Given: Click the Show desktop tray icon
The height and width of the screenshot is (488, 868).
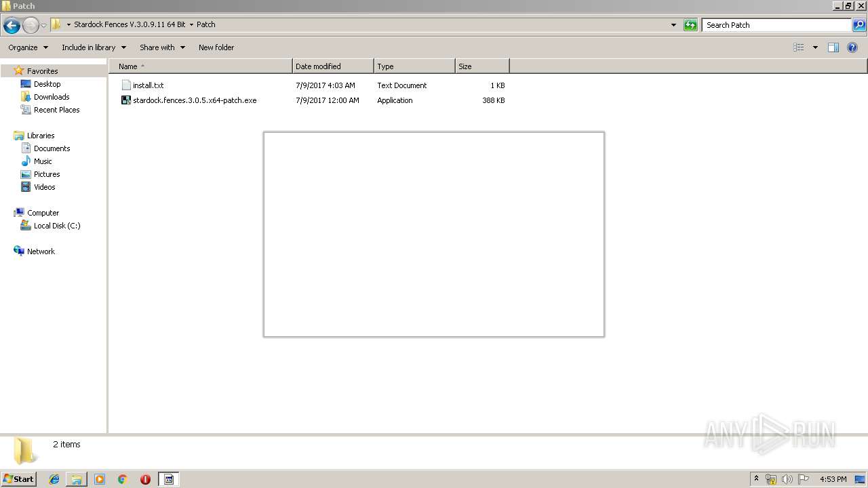Looking at the screenshot, I should point(860,479).
